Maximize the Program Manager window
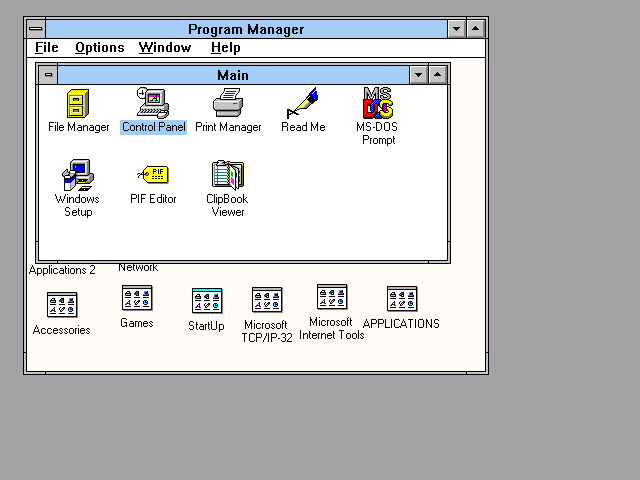 (x=476, y=29)
